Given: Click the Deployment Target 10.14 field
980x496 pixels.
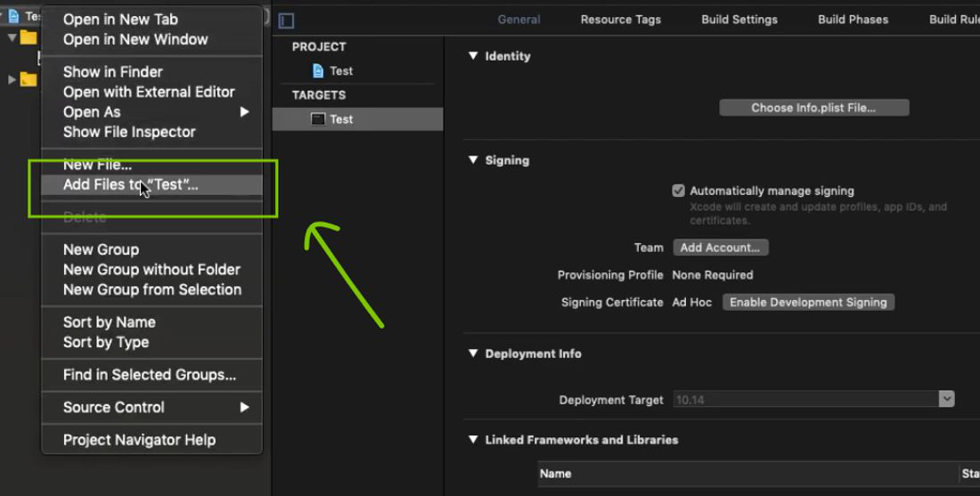Looking at the screenshot, I should (x=806, y=399).
